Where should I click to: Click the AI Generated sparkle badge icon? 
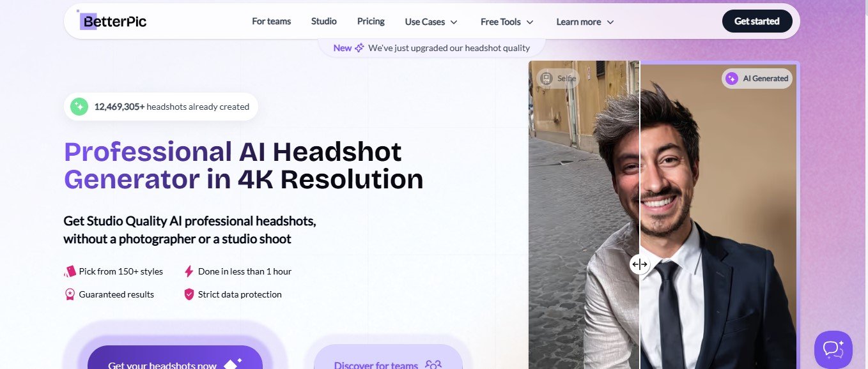732,79
